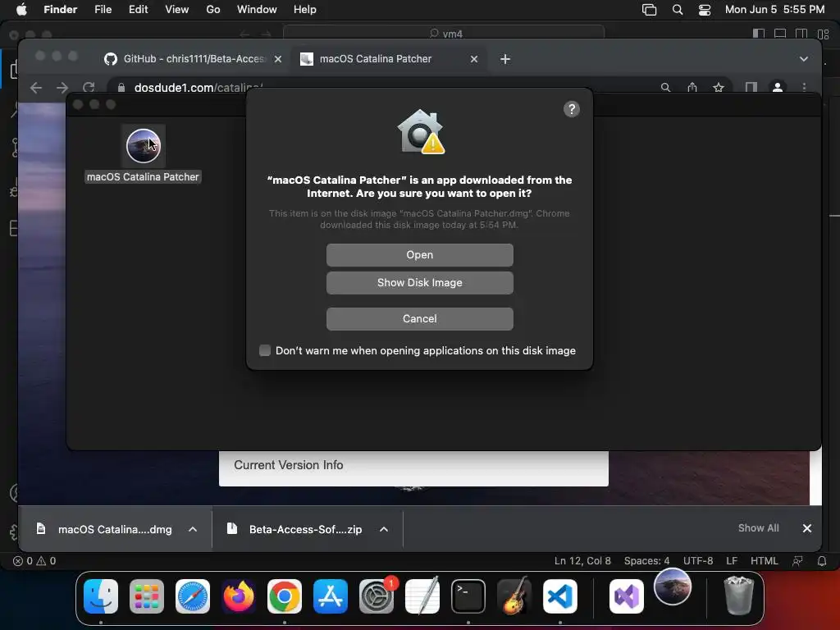Click the date and time in menu bar
Image resolution: width=840 pixels, height=630 pixels.
[x=774, y=10]
